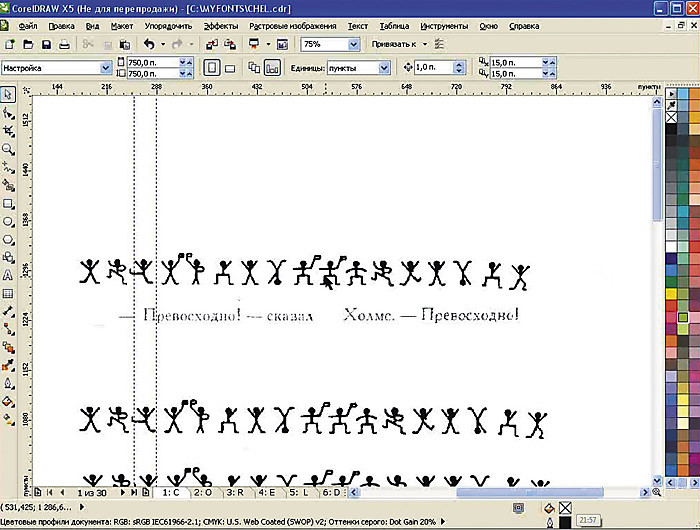This screenshot has width=700, height=530.
Task: Select the Connector tool
Action: pos(8,329)
